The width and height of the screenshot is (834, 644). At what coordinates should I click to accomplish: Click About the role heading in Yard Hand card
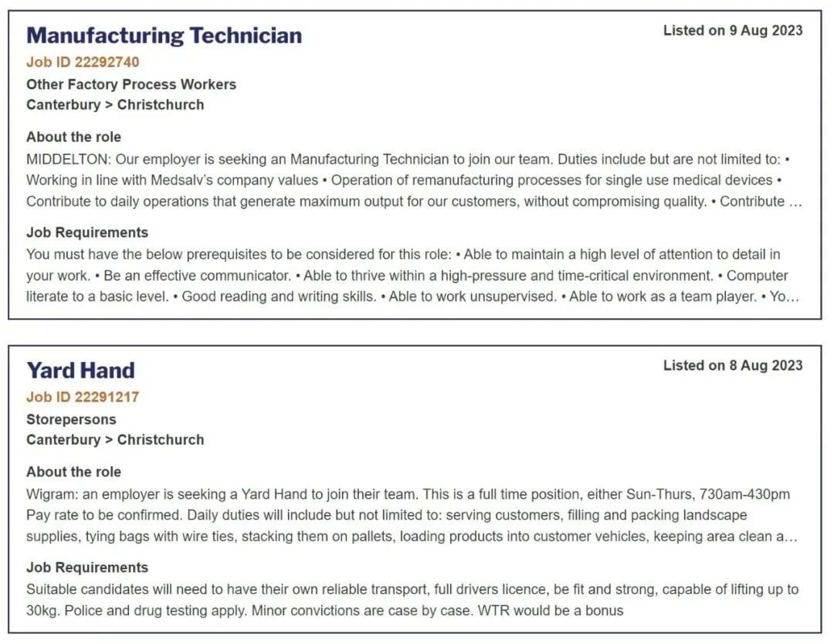(x=73, y=473)
